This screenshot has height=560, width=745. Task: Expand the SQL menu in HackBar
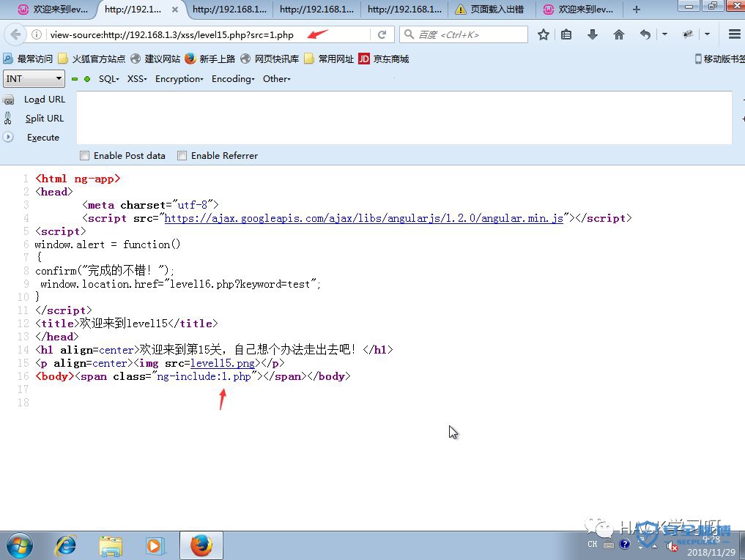[x=109, y=79]
